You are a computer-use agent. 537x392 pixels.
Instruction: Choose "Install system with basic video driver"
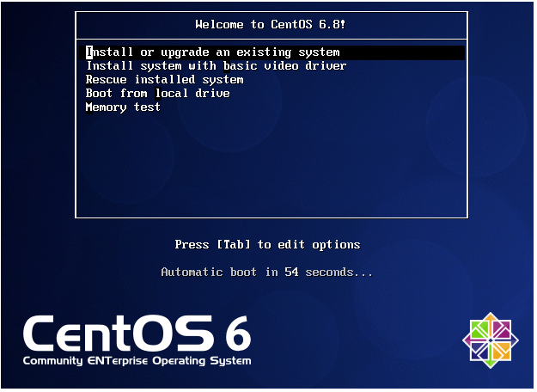(217, 66)
